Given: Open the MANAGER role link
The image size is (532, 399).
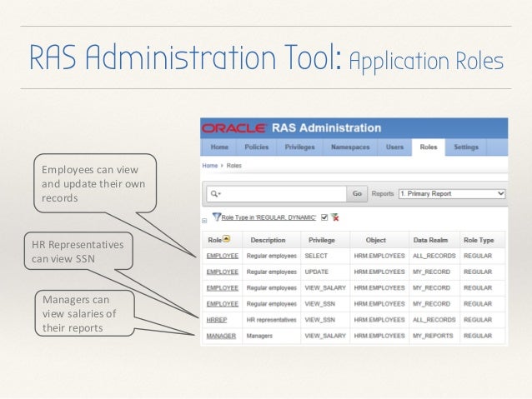Looking at the screenshot, I should point(221,336).
